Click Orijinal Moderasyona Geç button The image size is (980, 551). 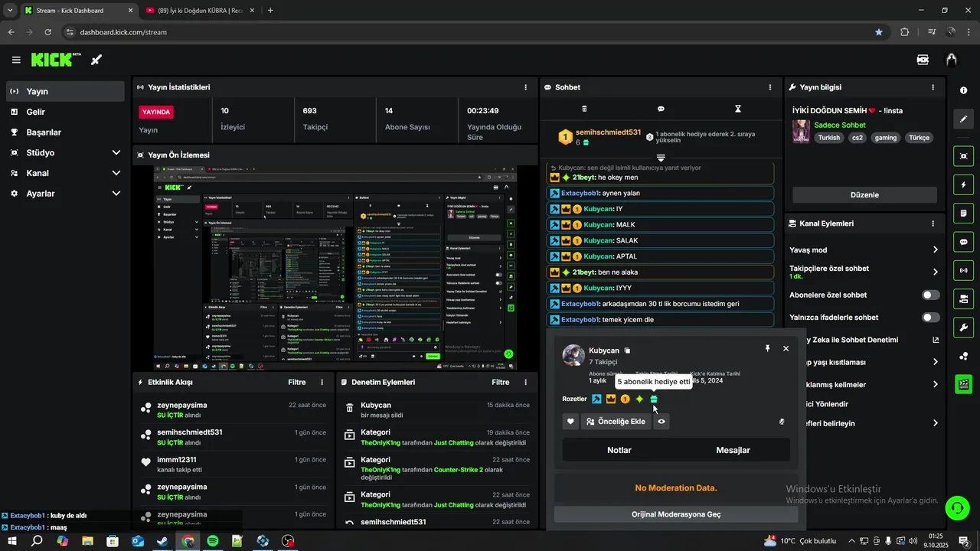[x=676, y=514]
